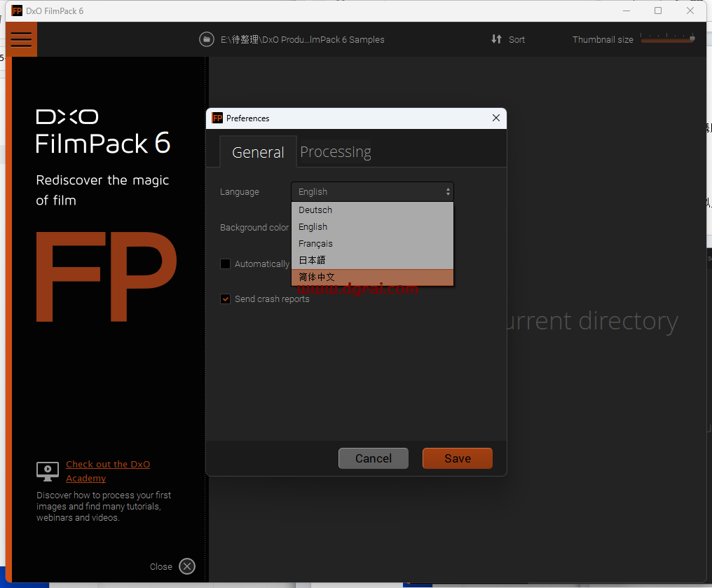The width and height of the screenshot is (712, 588).
Task: Click the Cancel button
Action: pyautogui.click(x=374, y=458)
